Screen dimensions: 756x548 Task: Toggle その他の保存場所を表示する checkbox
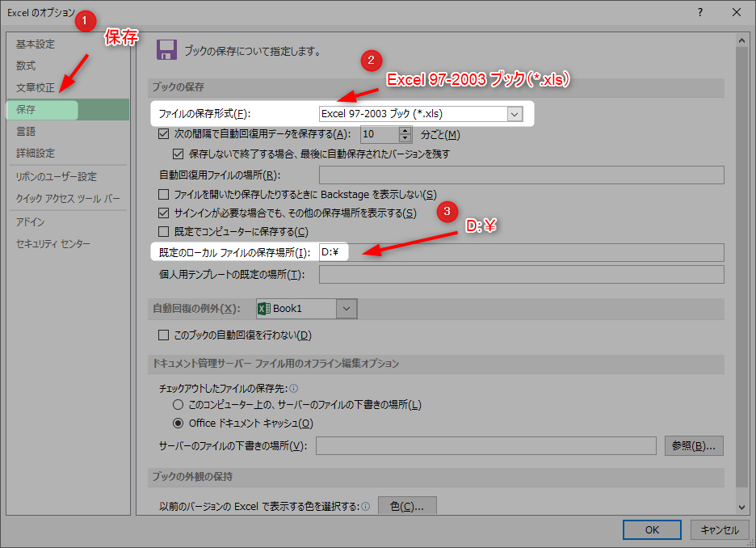(164, 213)
